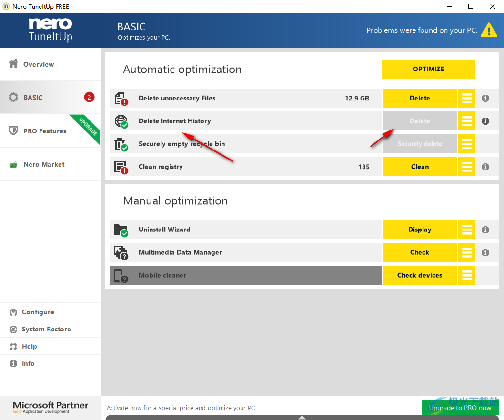The width and height of the screenshot is (504, 420).
Task: Click the 135 registry count value
Action: coord(364,167)
